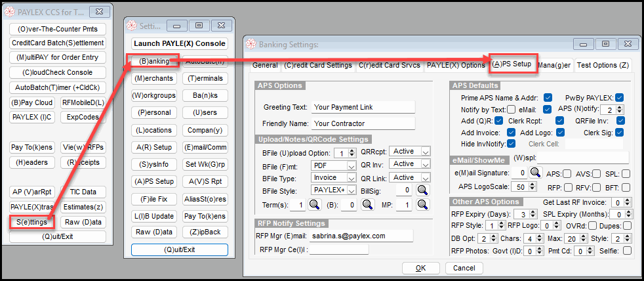The width and height of the screenshot is (644, 281).
Task: Open the BFile Type dropdown showing Invoice
Action: click(333, 178)
